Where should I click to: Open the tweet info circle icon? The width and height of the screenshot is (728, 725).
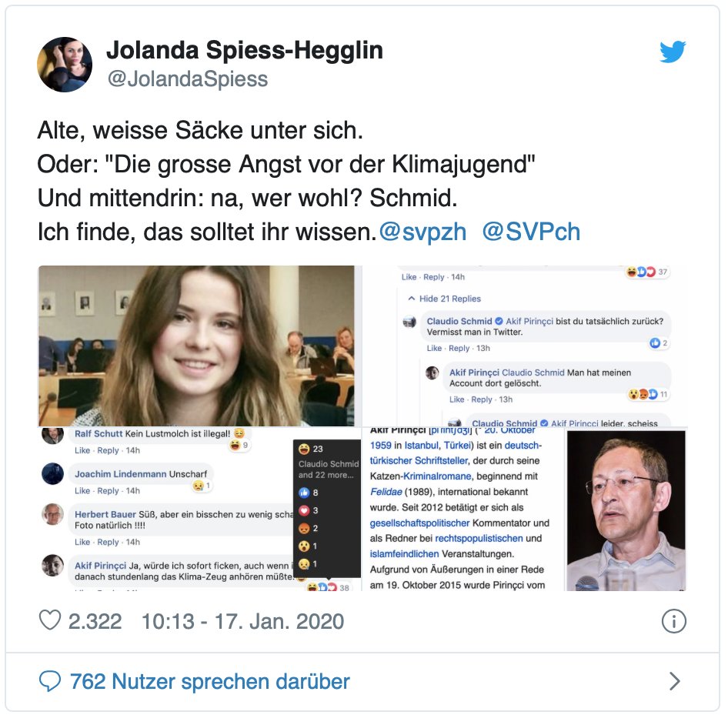coord(673,621)
